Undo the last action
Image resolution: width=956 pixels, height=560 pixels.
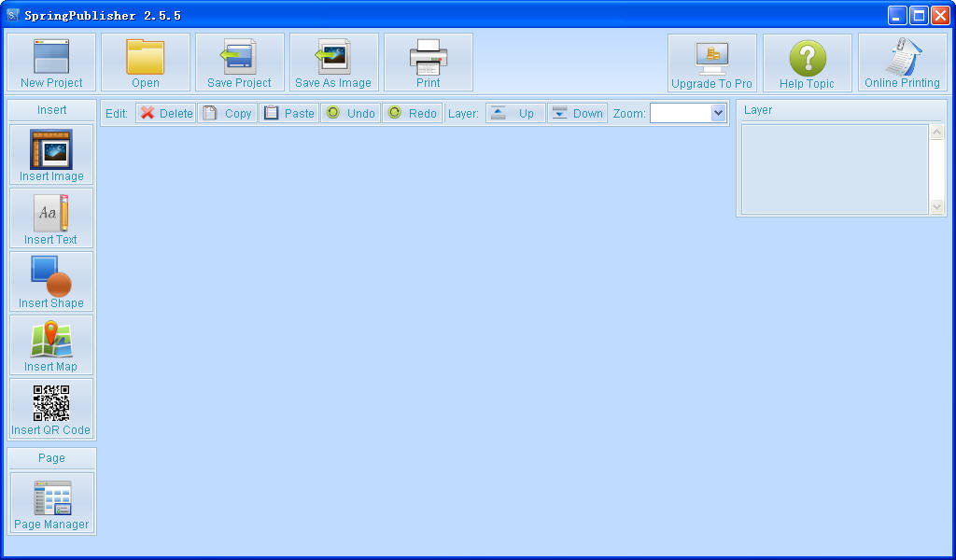[351, 113]
